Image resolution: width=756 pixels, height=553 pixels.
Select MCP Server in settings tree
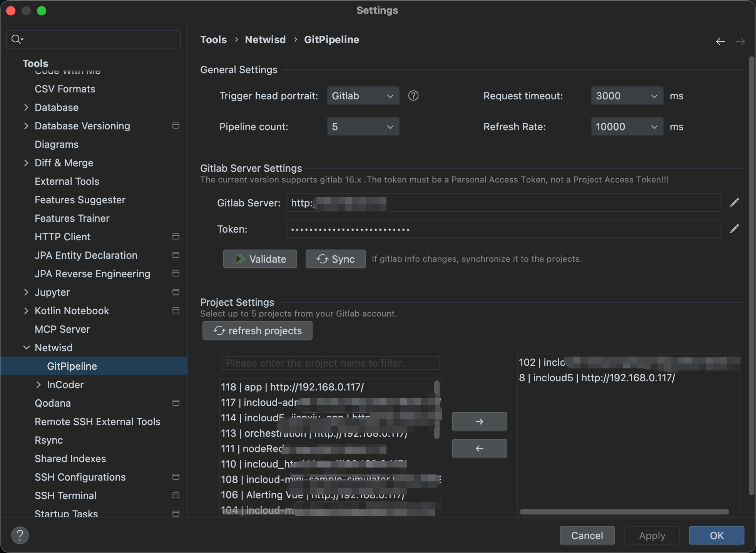point(62,329)
